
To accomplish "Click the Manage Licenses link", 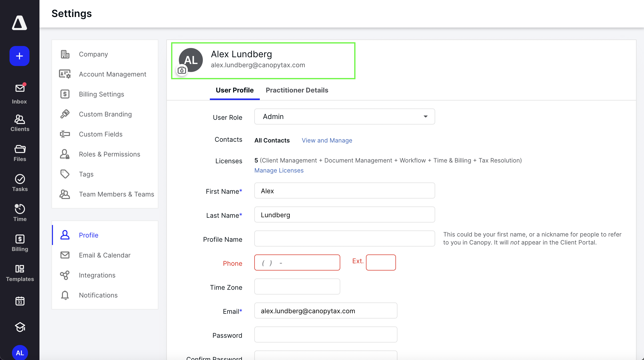I will click(x=279, y=170).
